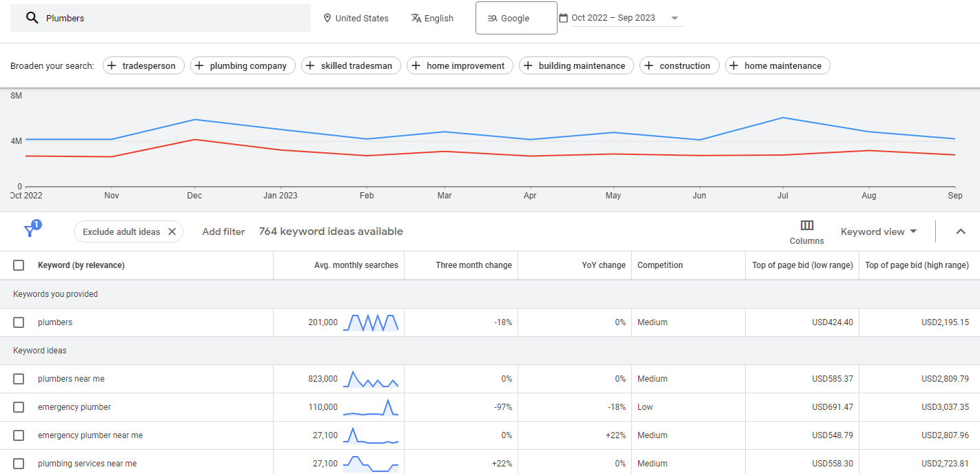The width and height of the screenshot is (980, 474).
Task: Click plumbing services near me sparkline
Action: point(371,464)
